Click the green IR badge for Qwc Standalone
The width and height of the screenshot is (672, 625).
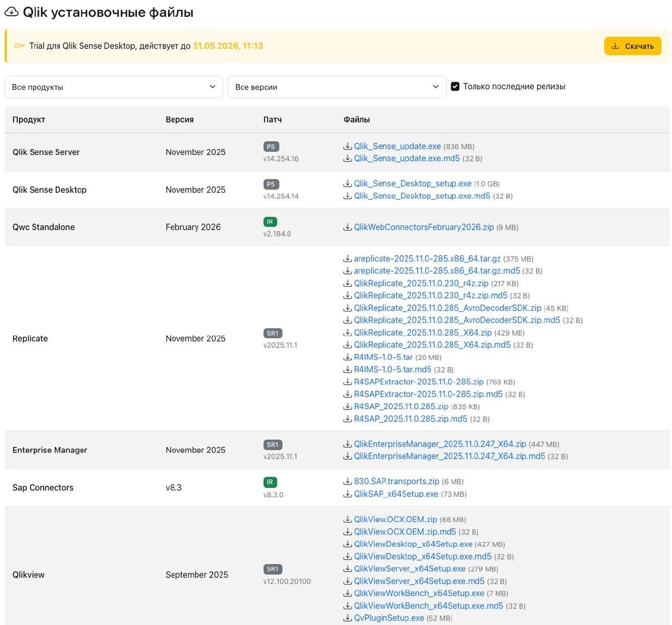(x=270, y=222)
